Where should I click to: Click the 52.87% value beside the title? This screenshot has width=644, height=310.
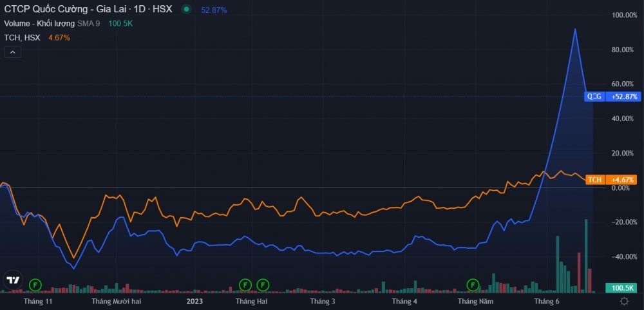coord(214,10)
